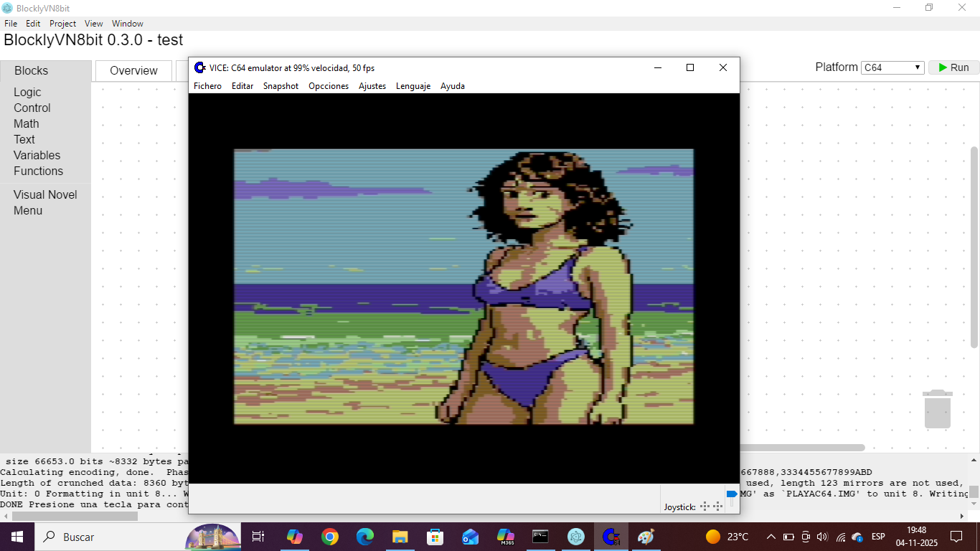This screenshot has width=980, height=551.
Task: Open the File menu in BlocklyVN8bit
Action: coord(11,24)
